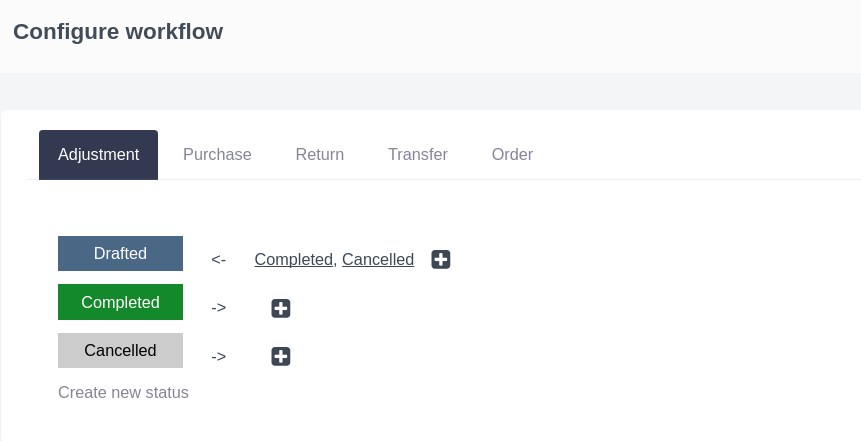Click the left arrow beside Drafted
This screenshot has height=441, width=861.
pos(219,259)
